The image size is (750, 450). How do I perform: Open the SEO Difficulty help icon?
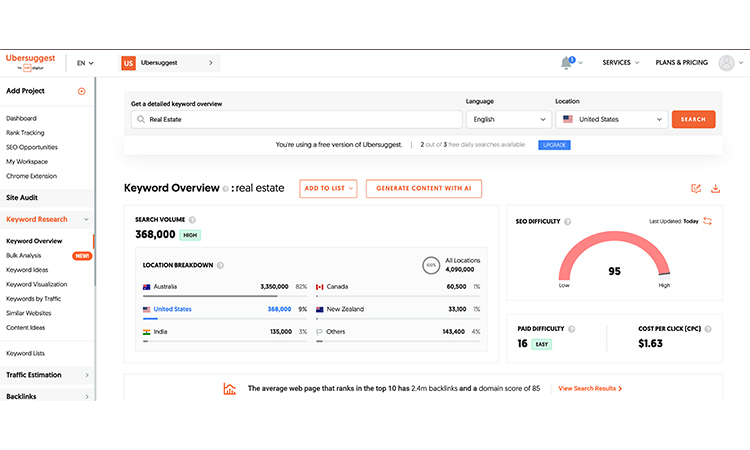click(567, 221)
